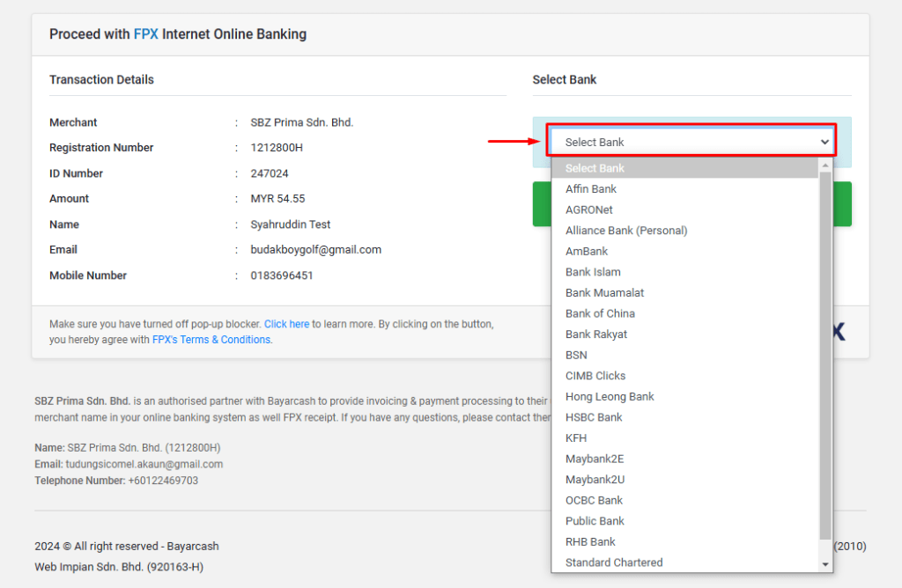This screenshot has height=588, width=902.
Task: Choose Maybank2U option
Action: click(684, 480)
